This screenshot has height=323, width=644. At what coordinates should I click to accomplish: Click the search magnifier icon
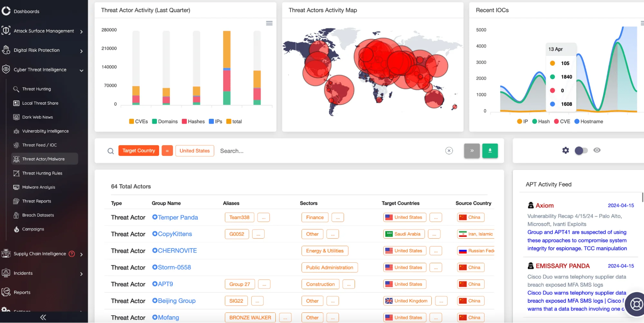[111, 151]
